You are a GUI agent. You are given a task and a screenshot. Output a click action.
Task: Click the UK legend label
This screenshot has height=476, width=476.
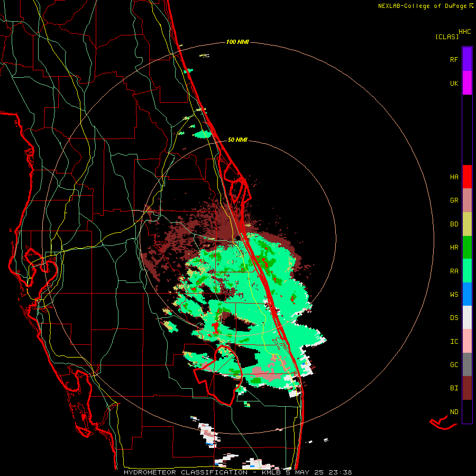(x=454, y=83)
